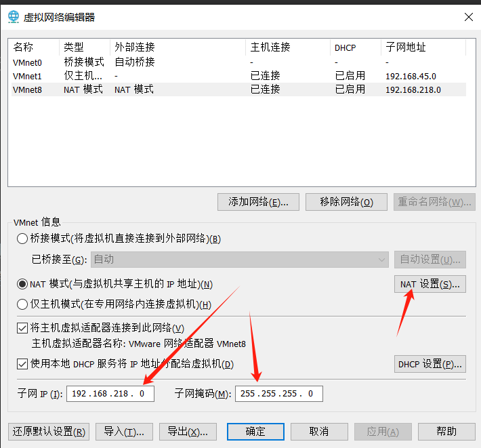Select the 桥接模式 radio button

(22, 239)
